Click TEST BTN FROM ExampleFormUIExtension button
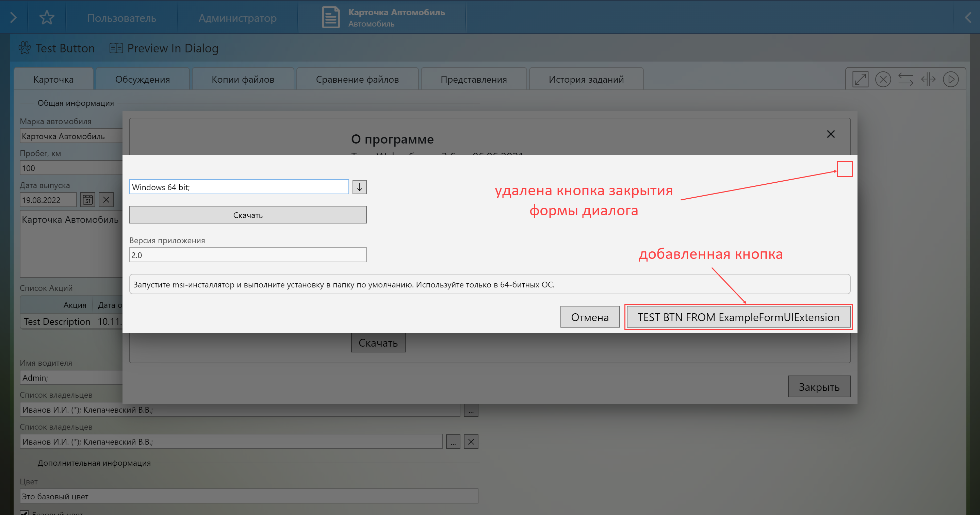The height and width of the screenshot is (515, 980). coord(738,317)
